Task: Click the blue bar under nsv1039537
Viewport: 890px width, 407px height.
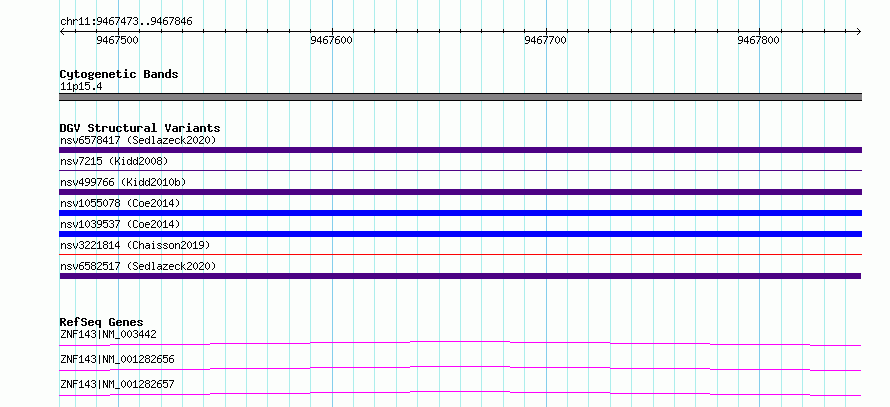Action: [x=460, y=234]
